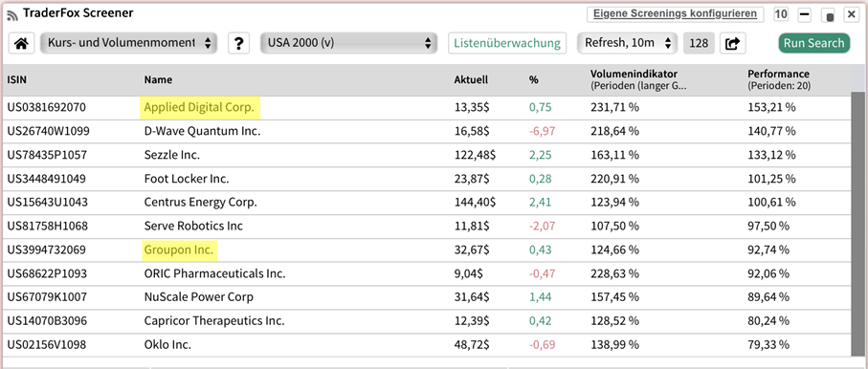Screen dimensions: 868x369
Task: Open the highlighted Applied Digital Corp. entry
Action: (x=199, y=108)
